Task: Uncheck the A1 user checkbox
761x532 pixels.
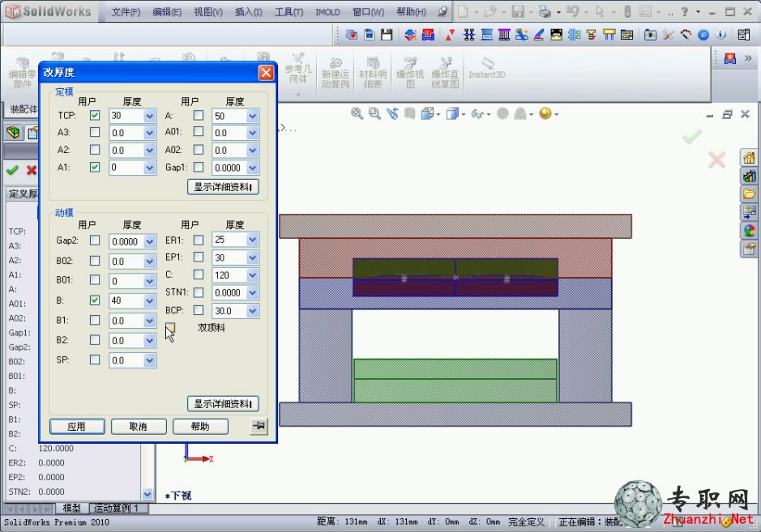Action: pyautogui.click(x=95, y=167)
